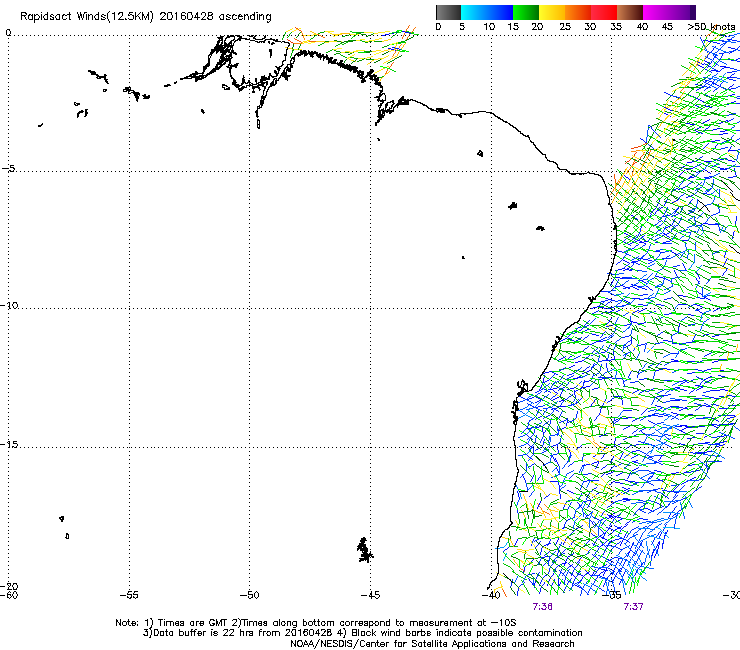Click the brown 35-40 knots color swatch
Screen dimensions: 740x650
tap(630, 12)
